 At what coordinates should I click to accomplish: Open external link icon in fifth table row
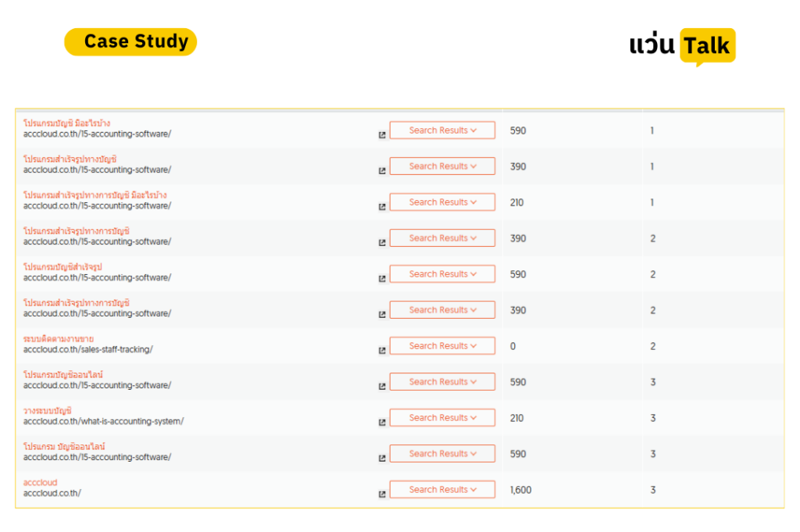tap(381, 278)
